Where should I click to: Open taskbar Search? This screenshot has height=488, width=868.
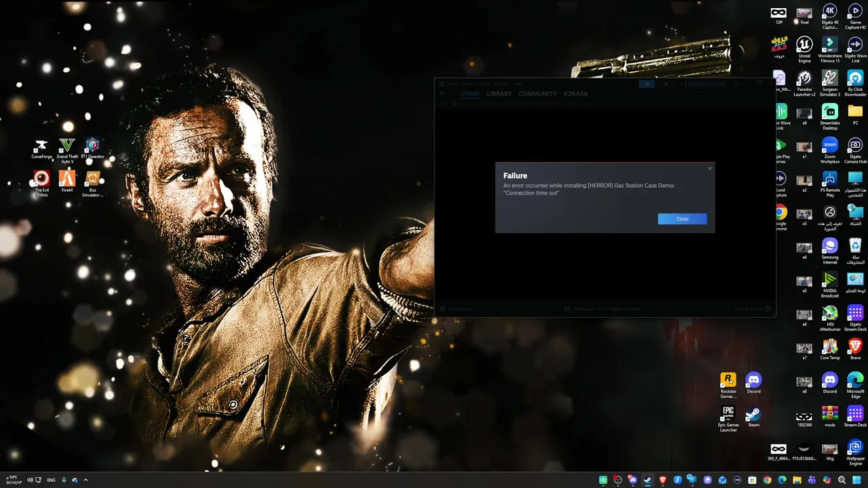point(842,480)
